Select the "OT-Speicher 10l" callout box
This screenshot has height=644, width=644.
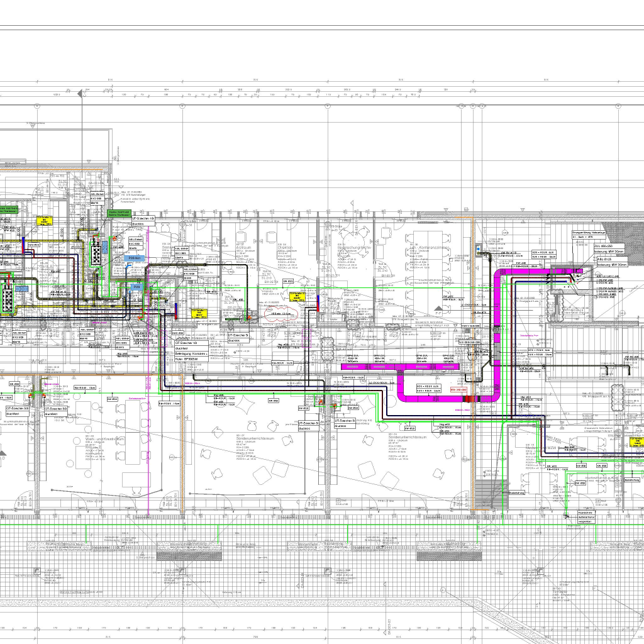click(186, 343)
